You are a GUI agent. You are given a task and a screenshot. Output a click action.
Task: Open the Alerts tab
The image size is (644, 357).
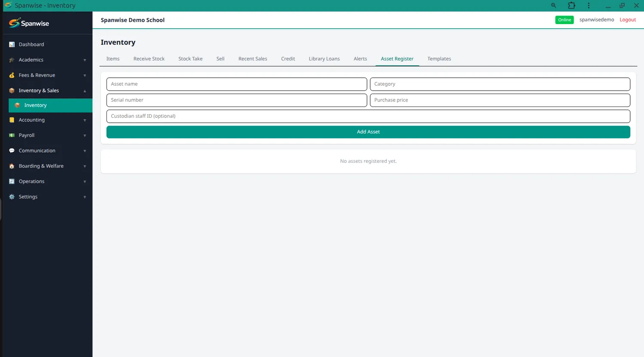click(x=360, y=59)
